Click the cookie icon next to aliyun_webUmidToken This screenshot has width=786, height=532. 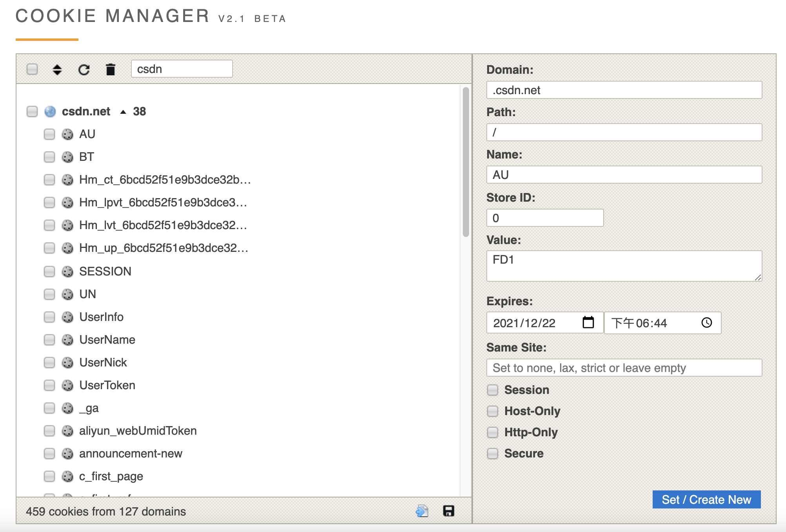pyautogui.click(x=67, y=431)
